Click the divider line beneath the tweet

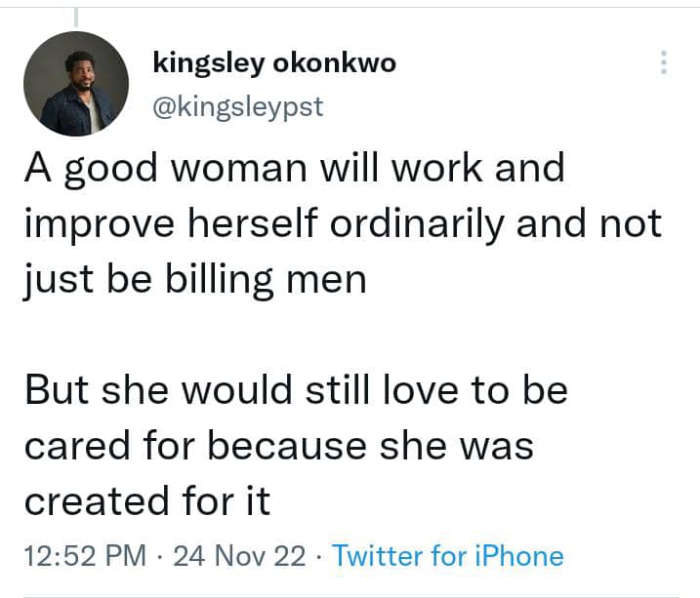(350, 595)
